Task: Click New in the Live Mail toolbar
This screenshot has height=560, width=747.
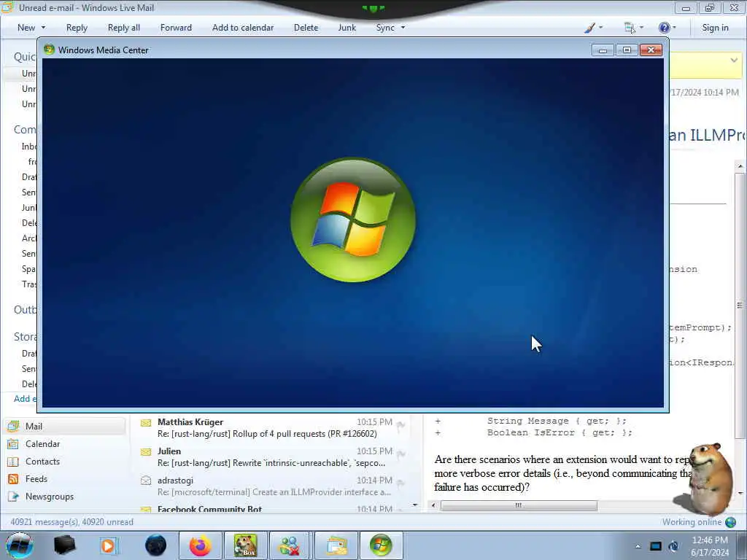Action: tap(26, 28)
